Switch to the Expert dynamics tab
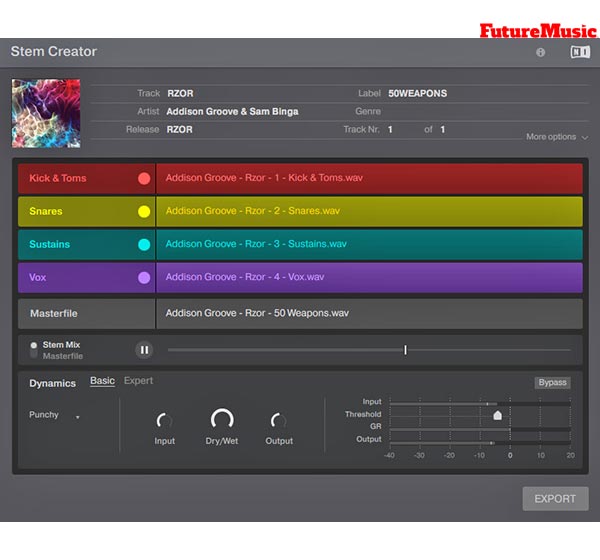The height and width of the screenshot is (560, 600). point(138,381)
